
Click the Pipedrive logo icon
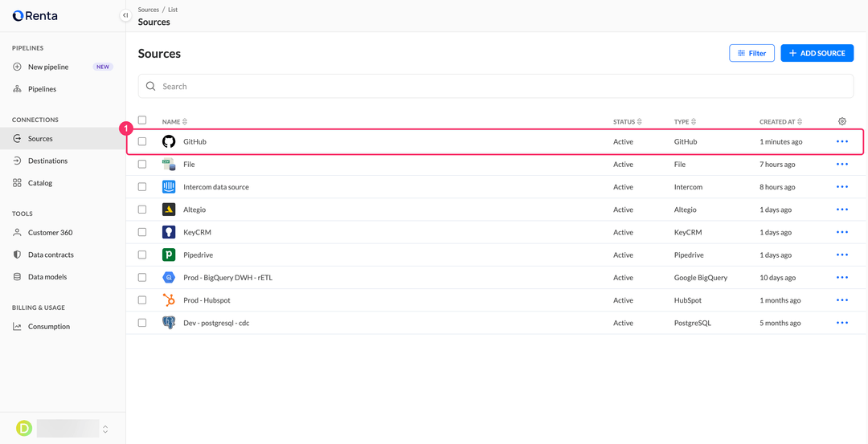click(169, 255)
